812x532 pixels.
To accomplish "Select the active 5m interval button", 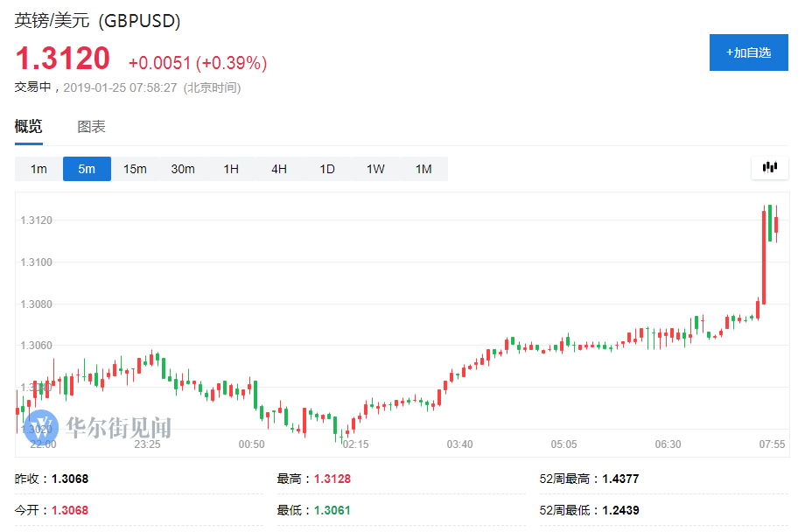I will [x=87, y=169].
